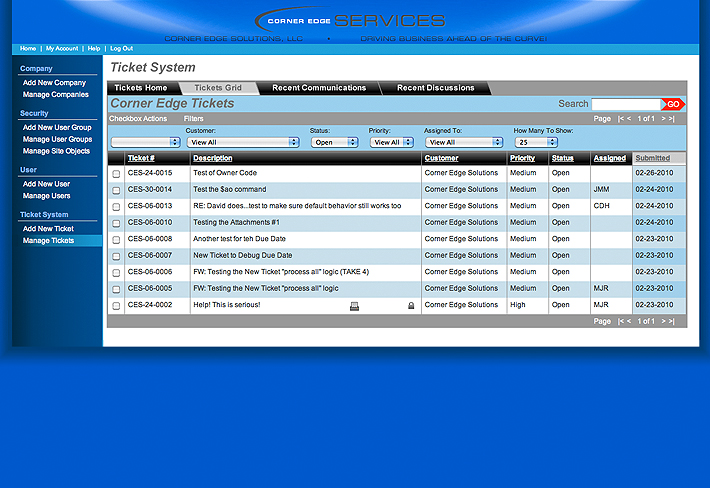Image resolution: width=710 pixels, height=488 pixels.
Task: Open the Recent Discussions tab
Action: click(436, 88)
